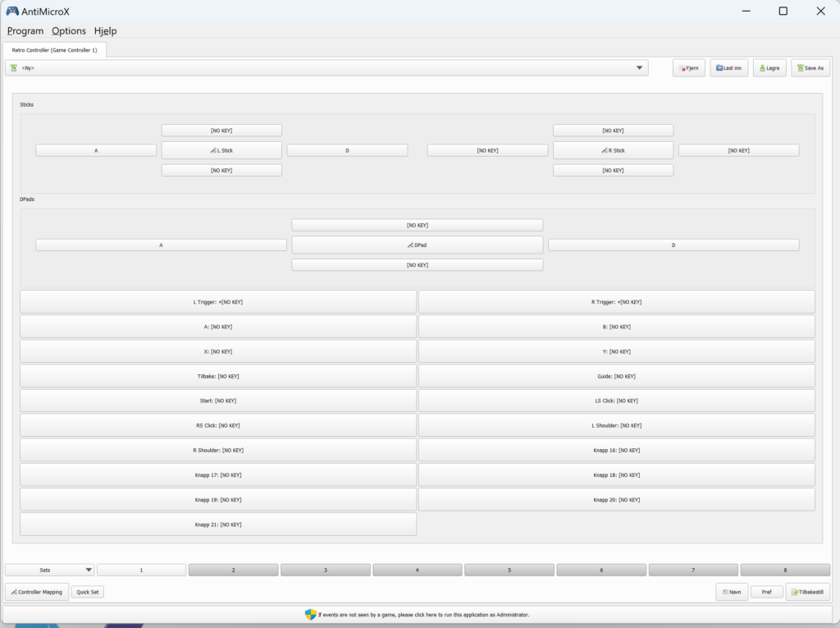Open the Options menu
Viewport: 840px width, 628px height.
[x=69, y=31]
